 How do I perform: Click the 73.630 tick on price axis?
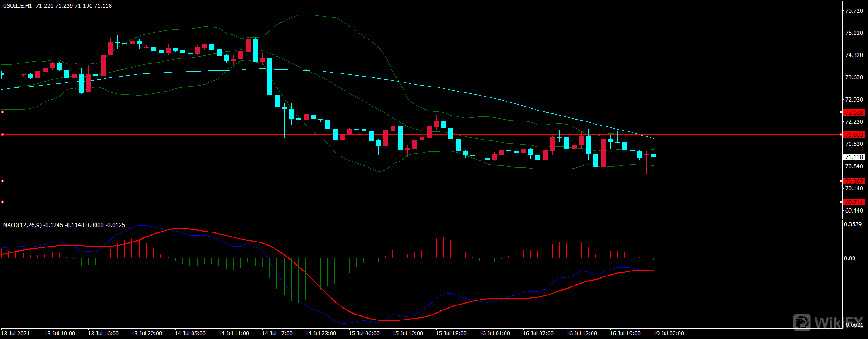pos(854,77)
